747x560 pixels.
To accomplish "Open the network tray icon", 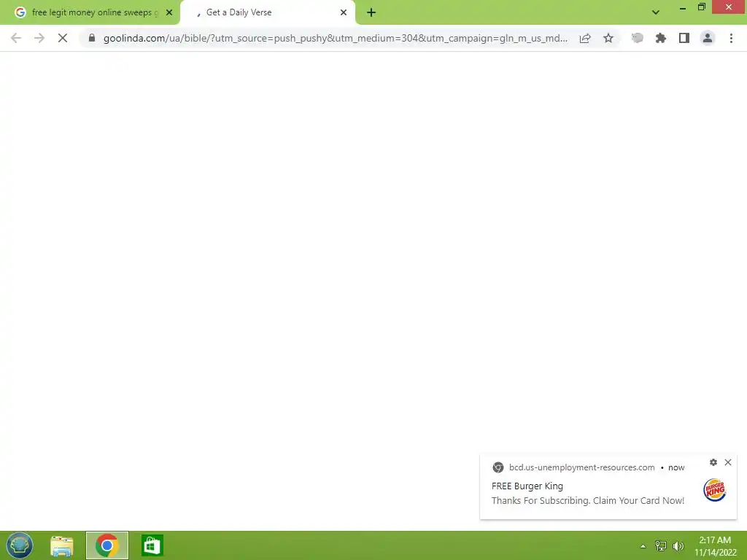I will pos(661,545).
